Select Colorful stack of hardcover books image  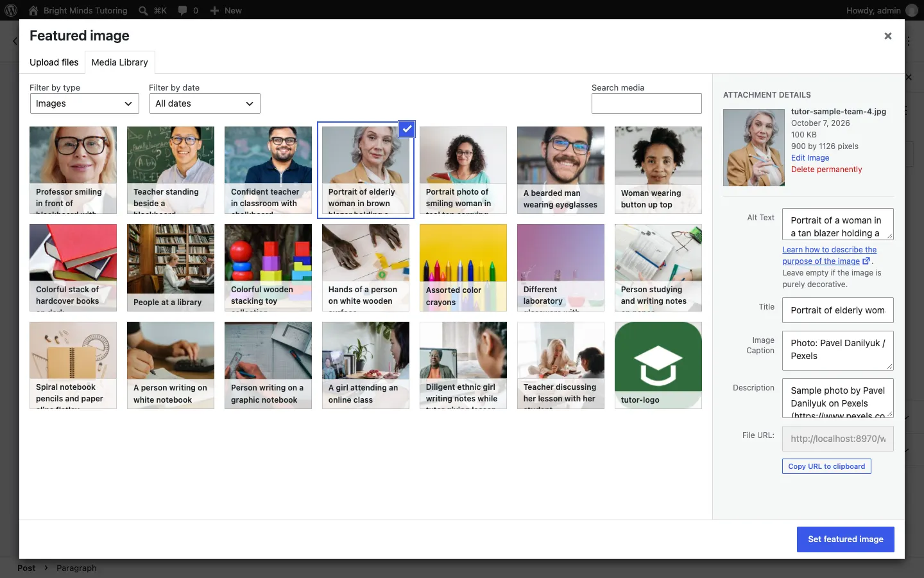73,268
